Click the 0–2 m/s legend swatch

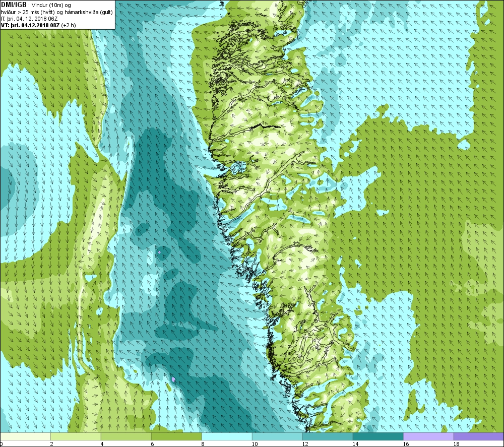(x=25, y=436)
